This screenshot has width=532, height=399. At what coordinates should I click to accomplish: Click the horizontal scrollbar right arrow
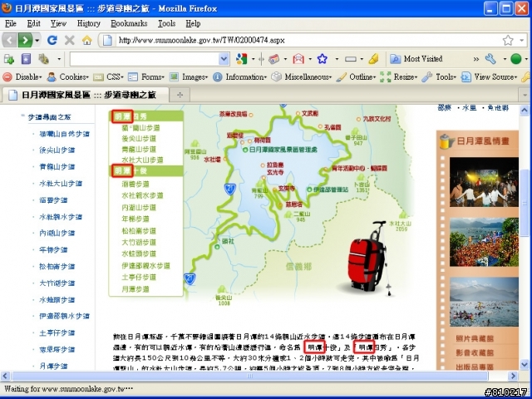coord(513,376)
